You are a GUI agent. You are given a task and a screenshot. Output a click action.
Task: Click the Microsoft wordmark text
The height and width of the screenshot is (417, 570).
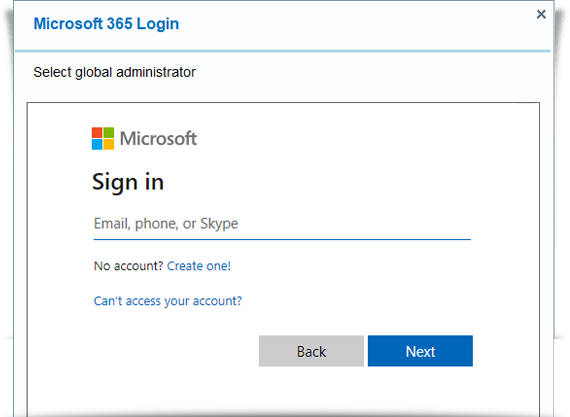(158, 139)
